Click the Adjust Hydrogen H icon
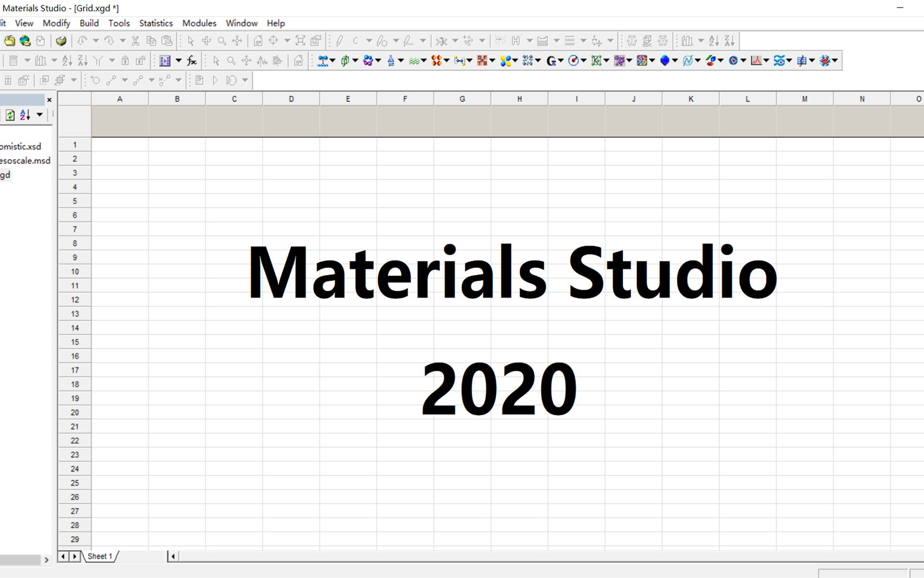924x578 pixels. point(515,41)
